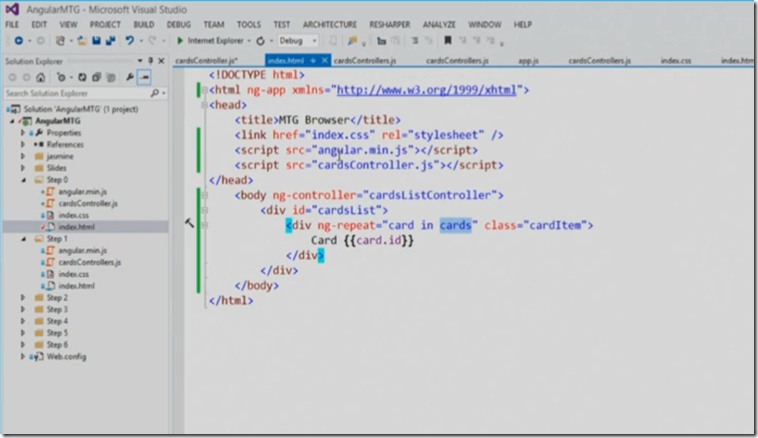Click the Save All toolbar icon
The width and height of the screenshot is (758, 438).
click(111, 41)
